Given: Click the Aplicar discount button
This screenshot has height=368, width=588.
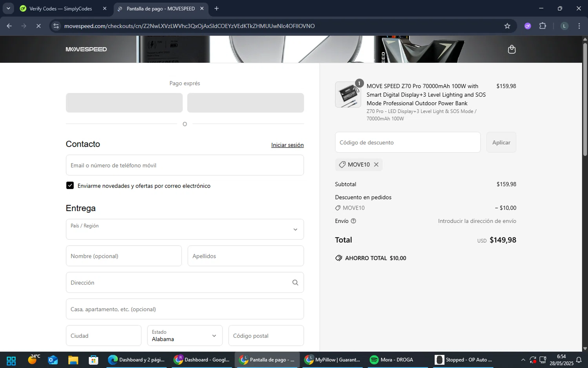Looking at the screenshot, I should 501,142.
